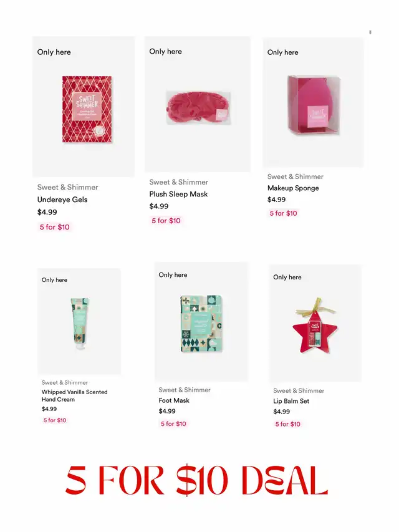
Task: Click the small menu icon at top right
Action: pyautogui.click(x=370, y=32)
